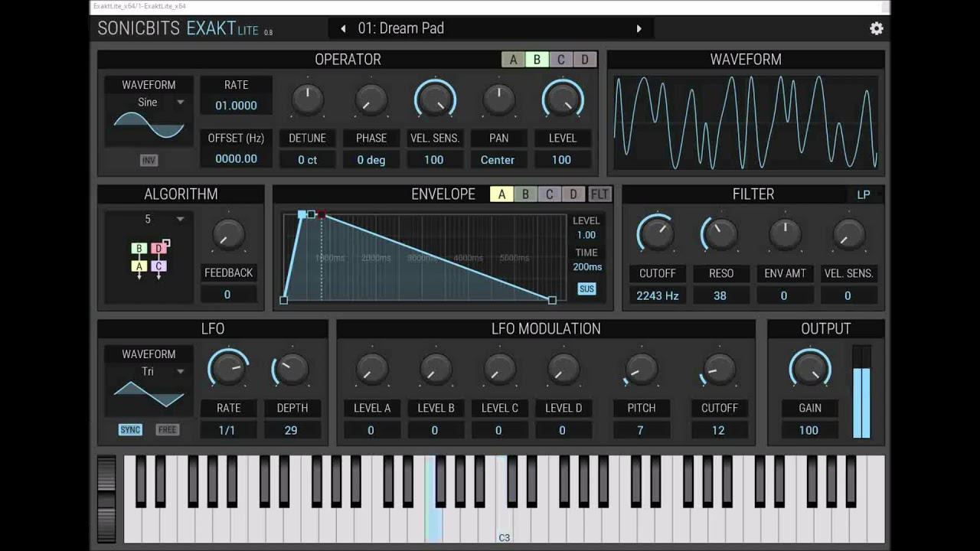Open algorithm number 5 dropdown
Image resolution: width=980 pixels, height=551 pixels.
point(149,220)
